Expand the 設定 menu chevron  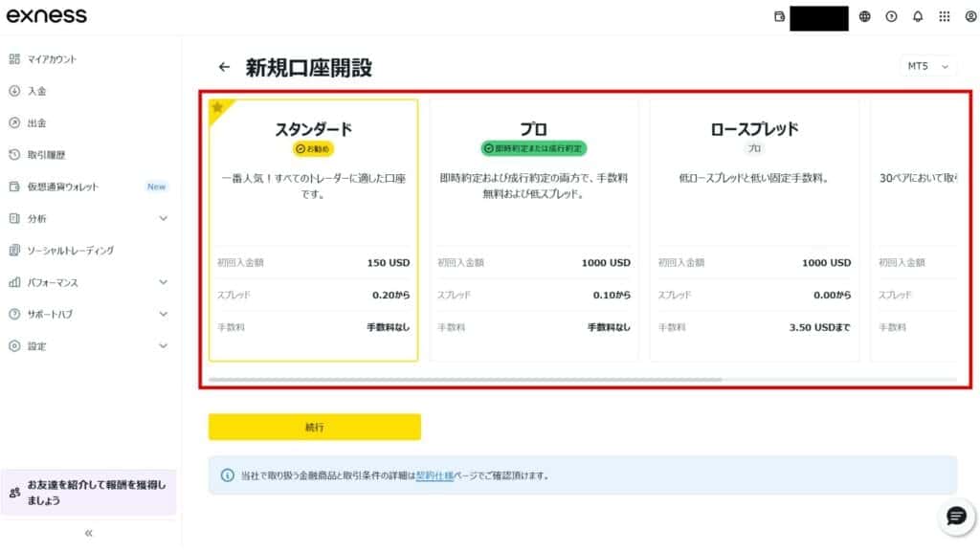point(163,345)
